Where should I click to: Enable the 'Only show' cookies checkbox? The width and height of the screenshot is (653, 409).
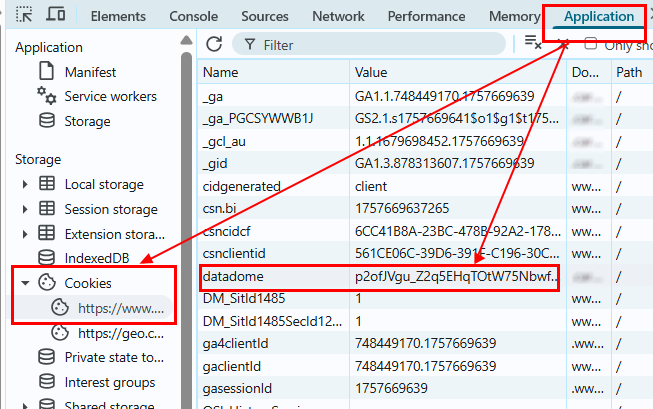590,44
